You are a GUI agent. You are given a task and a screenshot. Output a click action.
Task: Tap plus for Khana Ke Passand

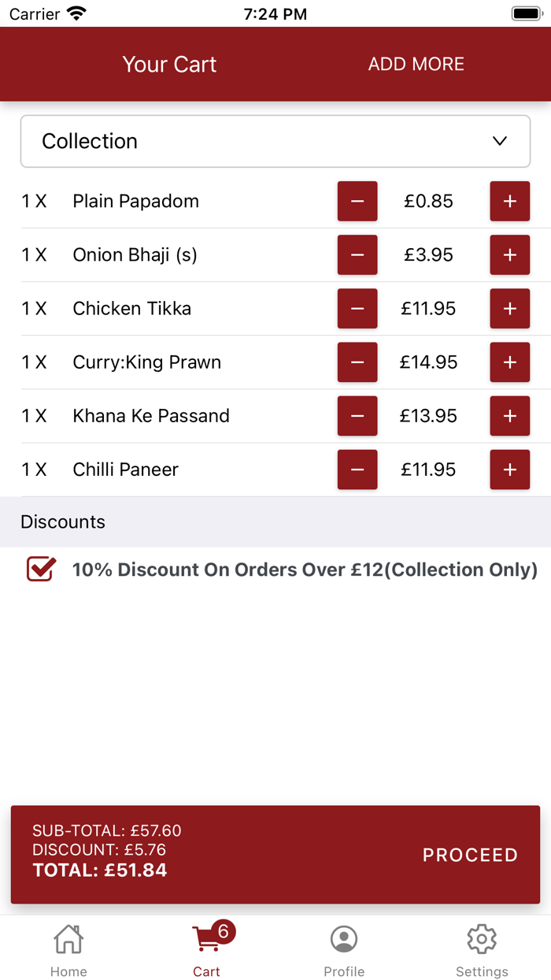click(x=510, y=416)
